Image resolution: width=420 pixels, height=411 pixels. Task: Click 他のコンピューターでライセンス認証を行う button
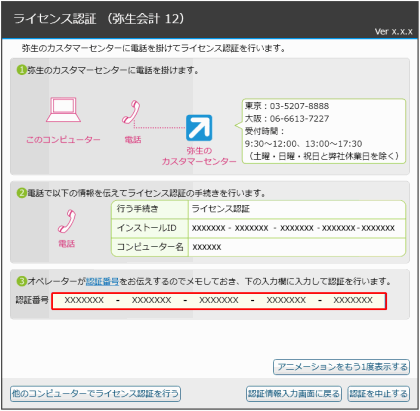coord(95,394)
